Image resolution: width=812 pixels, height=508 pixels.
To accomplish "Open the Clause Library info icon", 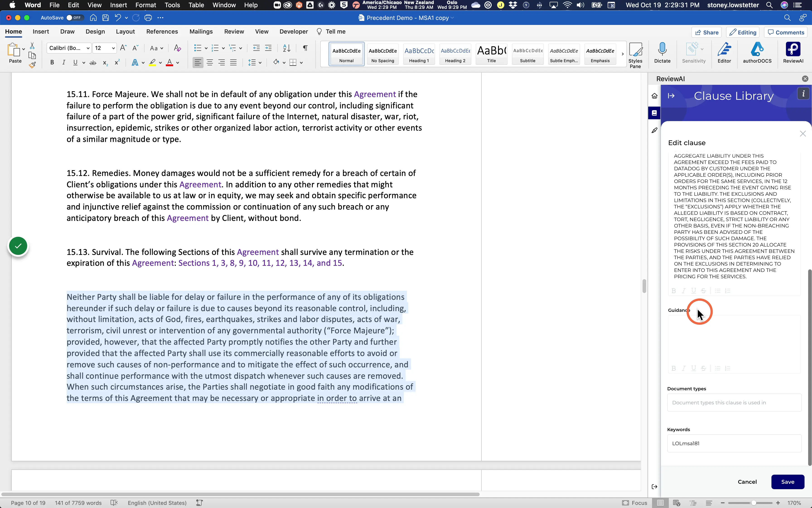I will click(803, 94).
